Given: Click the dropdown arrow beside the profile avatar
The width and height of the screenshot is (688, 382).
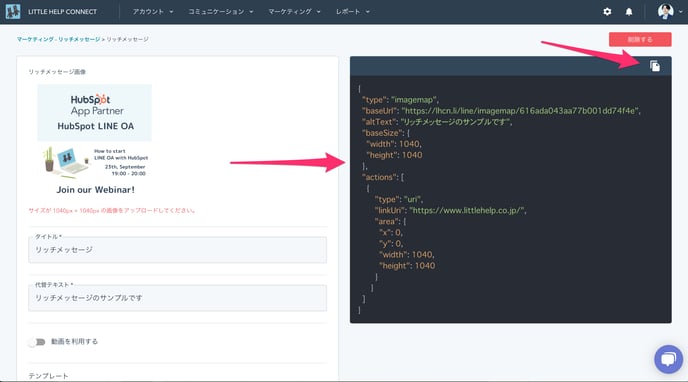Looking at the screenshot, I should pos(681,12).
